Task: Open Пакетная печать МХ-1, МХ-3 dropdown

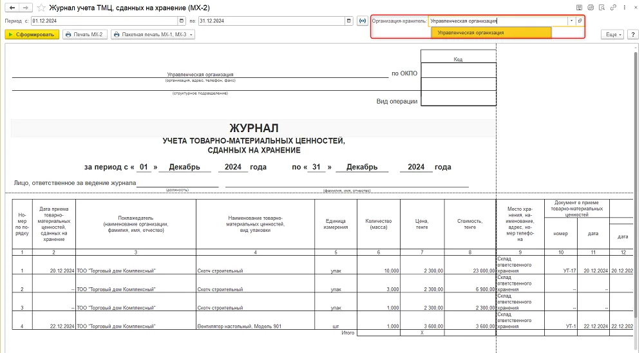Action: click(153, 35)
